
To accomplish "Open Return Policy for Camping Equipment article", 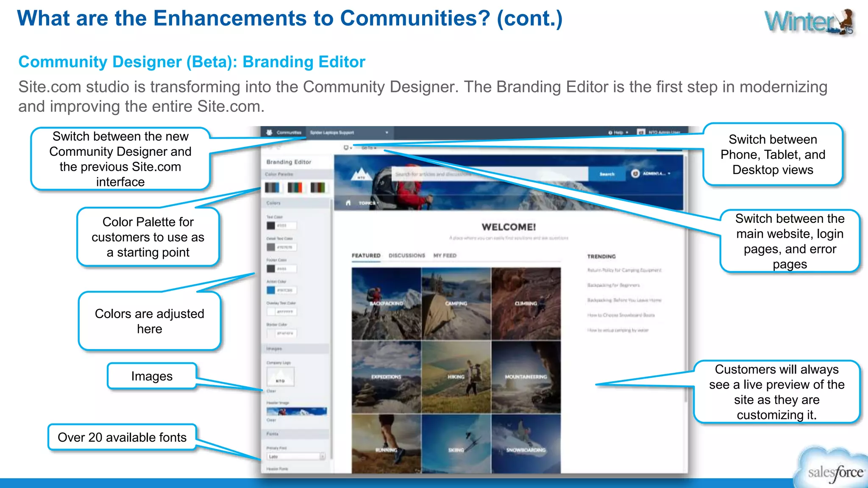I will (x=624, y=270).
